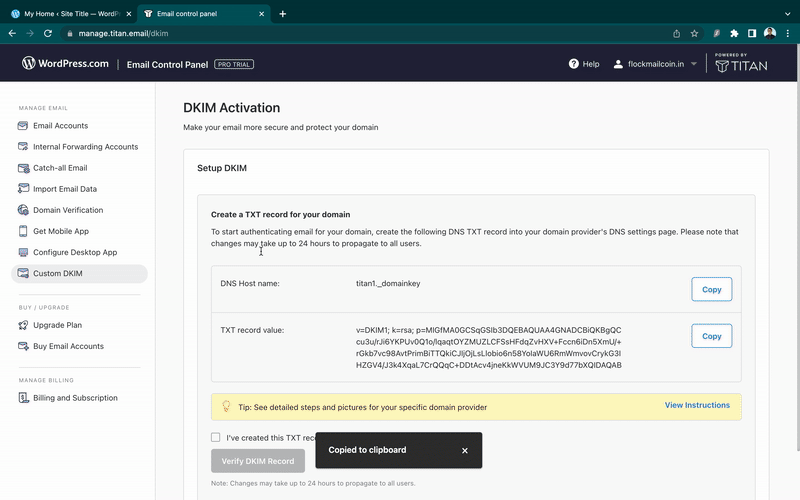Click the Import Email Data icon
The width and height of the screenshot is (800, 500).
23,189
